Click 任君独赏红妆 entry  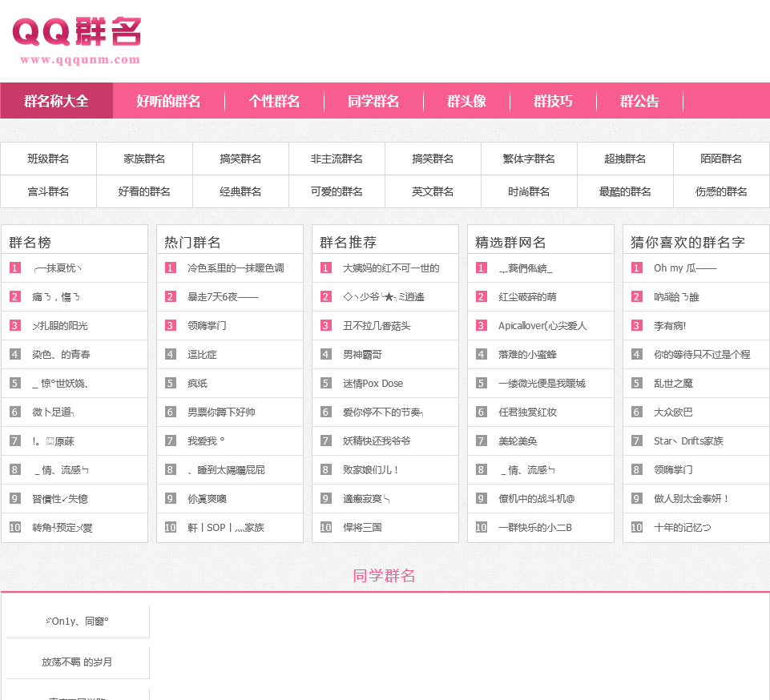click(527, 412)
